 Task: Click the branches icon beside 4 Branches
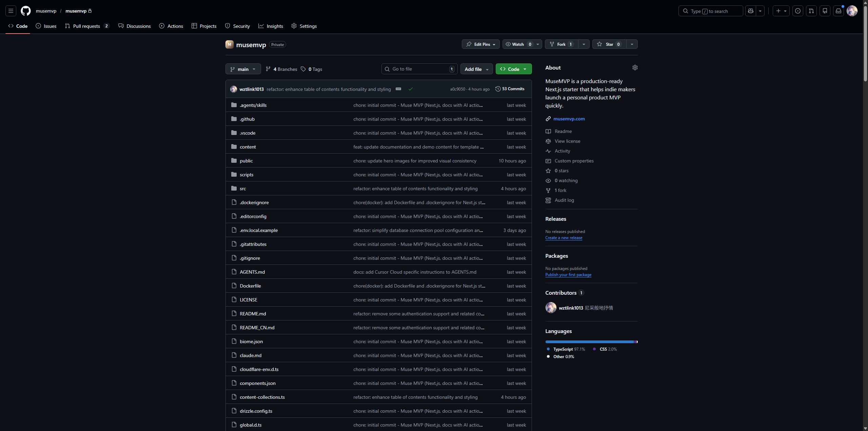(268, 69)
